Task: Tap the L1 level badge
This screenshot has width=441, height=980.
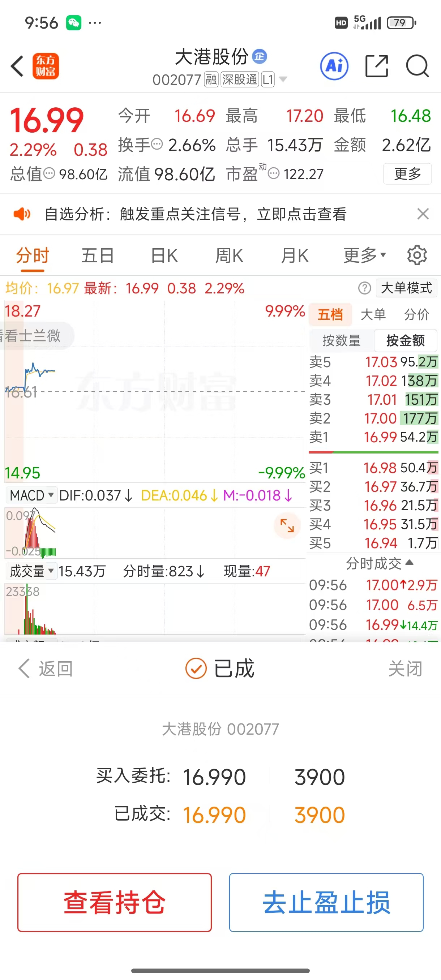Action: click(267, 79)
